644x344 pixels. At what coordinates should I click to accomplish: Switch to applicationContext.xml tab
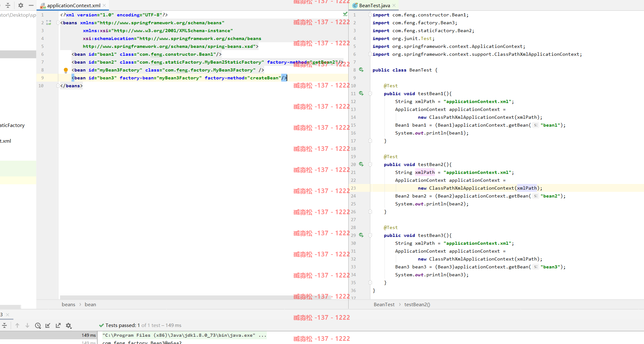point(73,5)
